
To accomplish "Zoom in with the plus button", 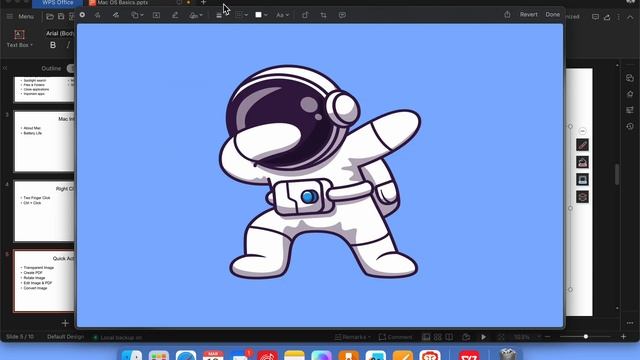I will tap(623, 337).
